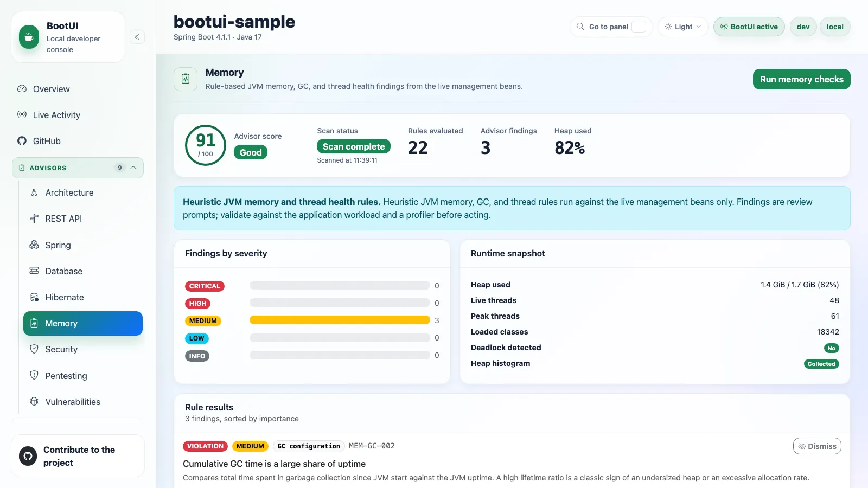Image resolution: width=868 pixels, height=488 pixels.
Task: Collapse the Advisors section chevron
Action: (x=133, y=168)
